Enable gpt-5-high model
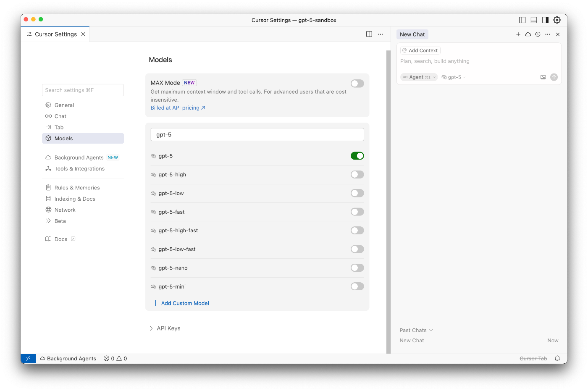 (357, 175)
